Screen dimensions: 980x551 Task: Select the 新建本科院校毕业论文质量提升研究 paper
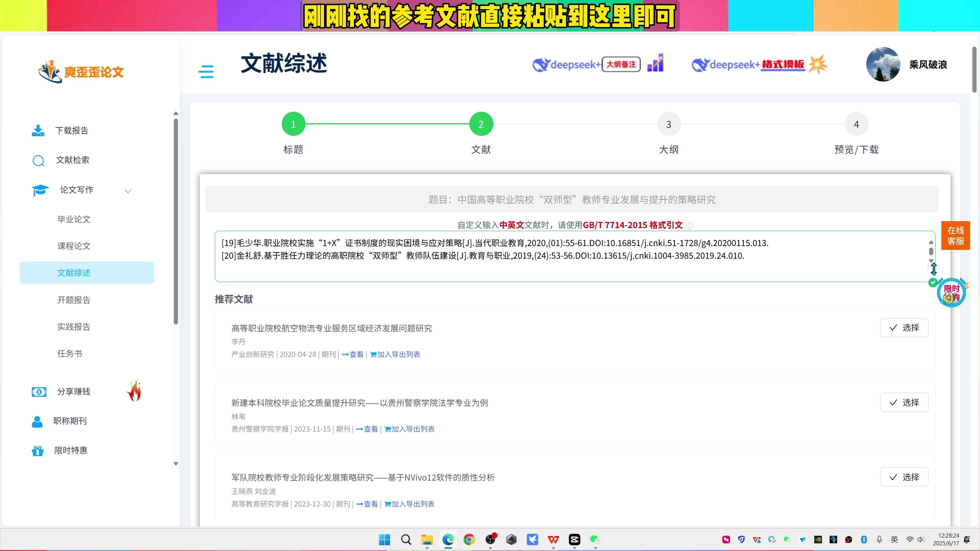(904, 402)
